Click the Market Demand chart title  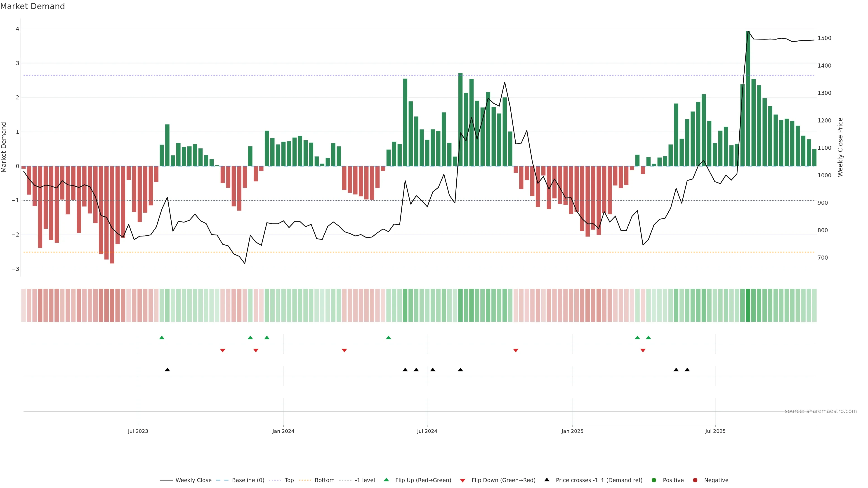coord(32,6)
